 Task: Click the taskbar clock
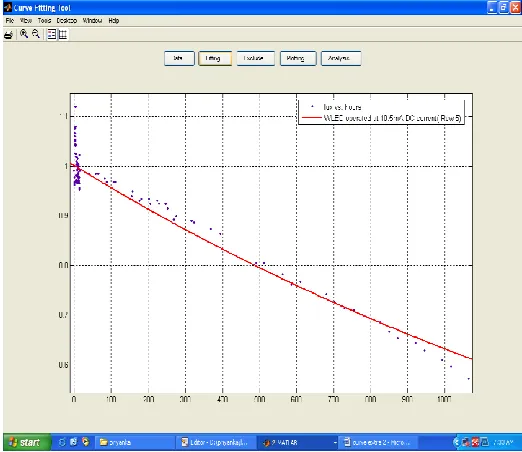[x=503, y=443]
